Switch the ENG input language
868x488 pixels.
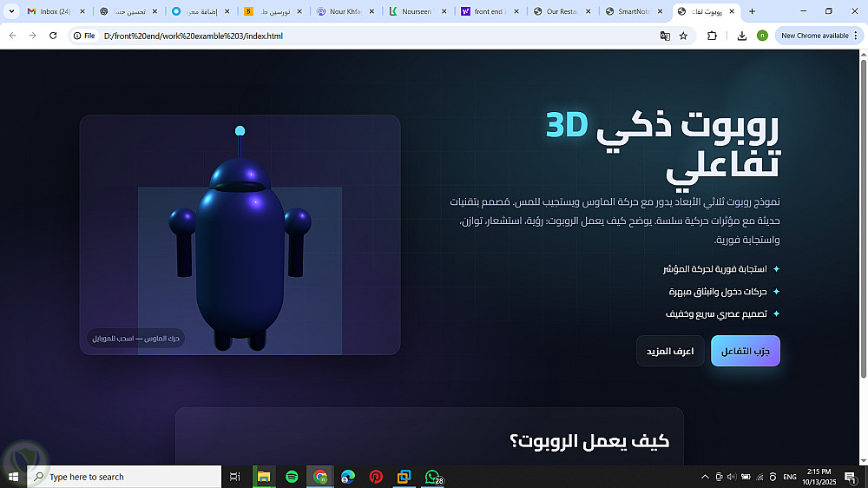(x=790, y=477)
